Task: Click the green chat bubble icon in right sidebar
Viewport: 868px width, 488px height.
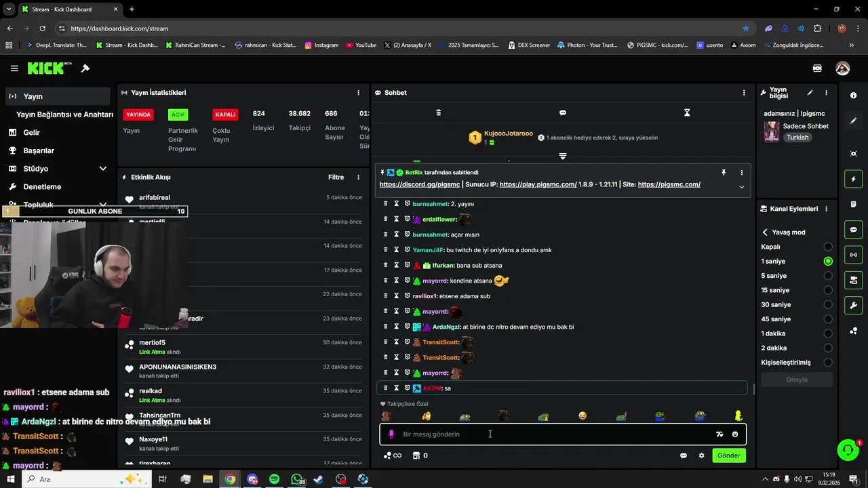Action: coord(854,230)
